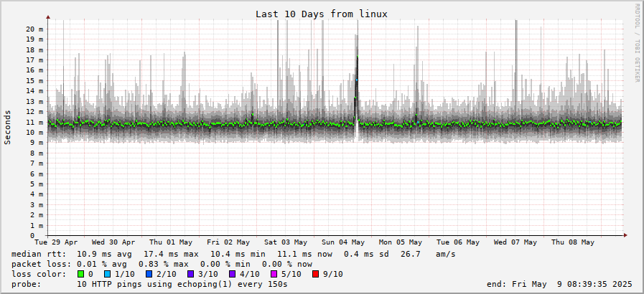The image size is (644, 294).
Task: Select the '17.4 ms max' value
Action: click(171, 255)
